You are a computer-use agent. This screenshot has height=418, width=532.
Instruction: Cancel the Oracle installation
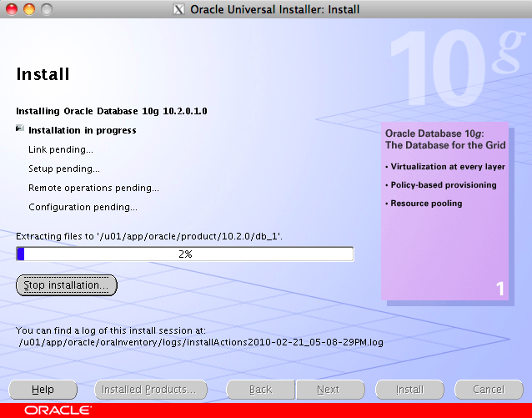click(489, 390)
